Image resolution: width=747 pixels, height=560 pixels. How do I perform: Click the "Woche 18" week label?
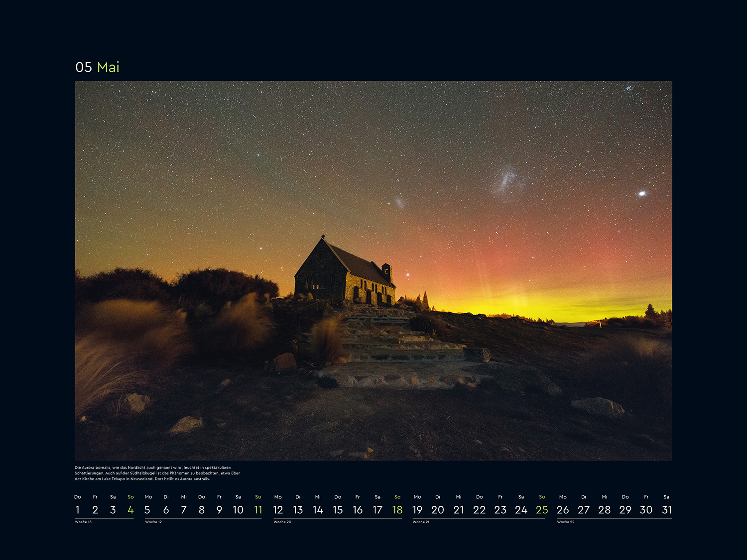click(83, 522)
